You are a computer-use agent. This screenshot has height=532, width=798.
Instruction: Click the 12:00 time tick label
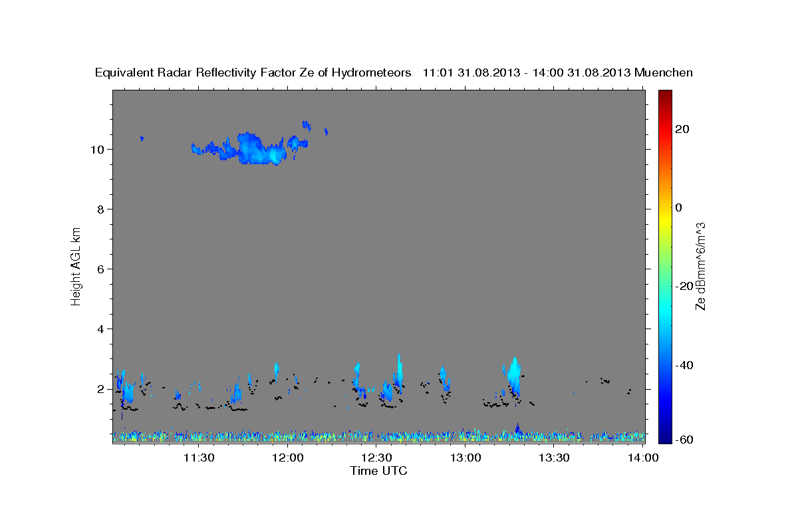[x=288, y=458]
